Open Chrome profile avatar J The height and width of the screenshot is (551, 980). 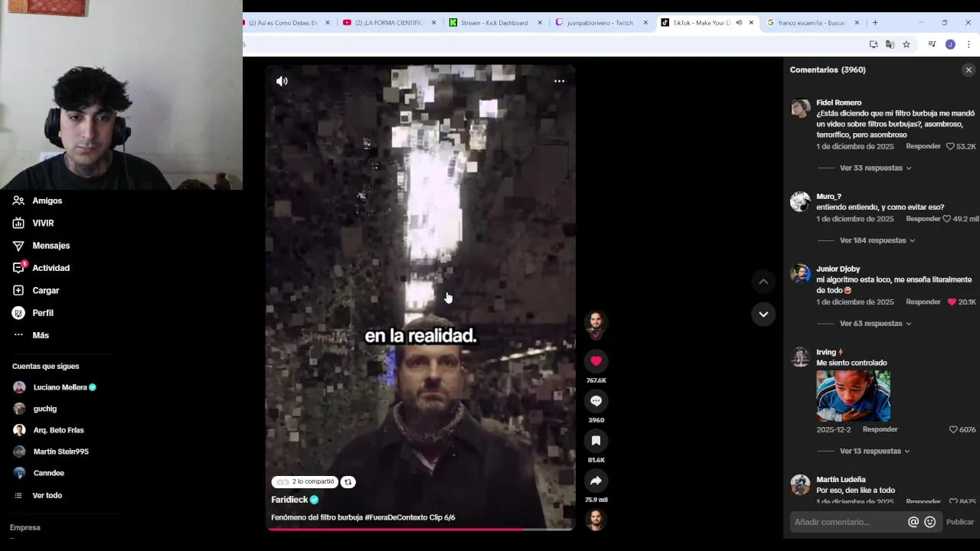pos(950,44)
